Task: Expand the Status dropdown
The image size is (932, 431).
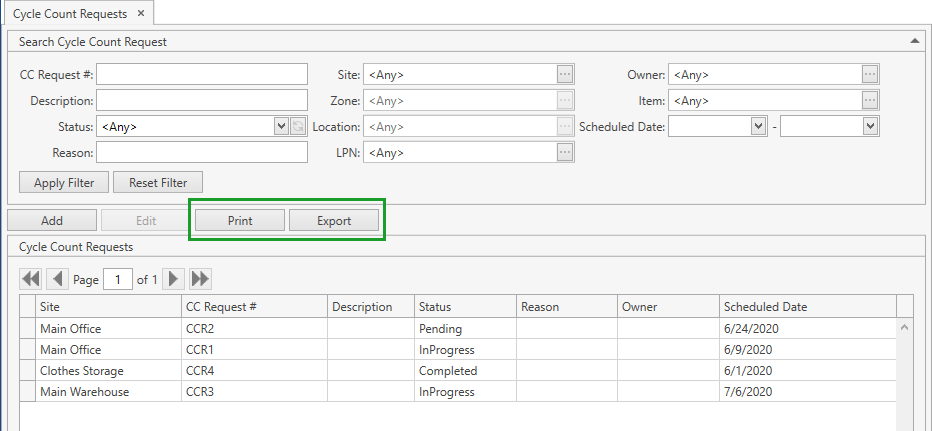Action: coord(281,126)
